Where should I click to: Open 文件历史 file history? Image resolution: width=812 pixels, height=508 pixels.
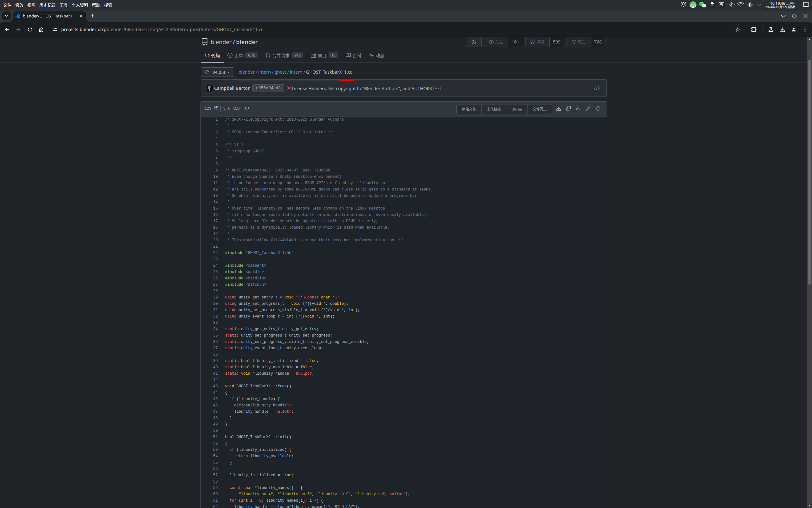[x=540, y=109]
